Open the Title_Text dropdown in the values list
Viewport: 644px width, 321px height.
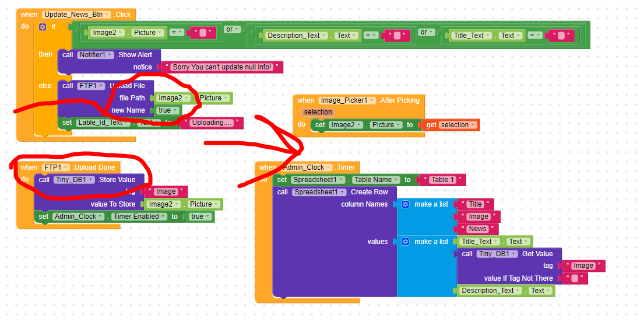coord(479,242)
